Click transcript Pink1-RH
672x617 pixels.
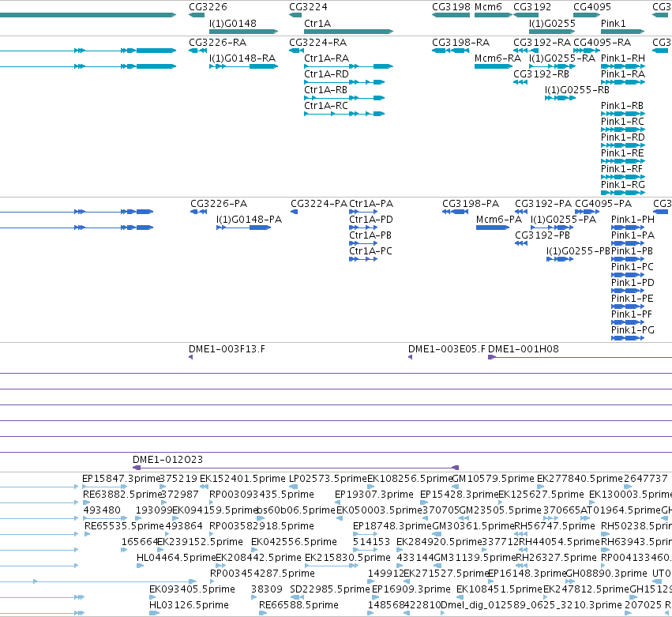tap(623, 58)
